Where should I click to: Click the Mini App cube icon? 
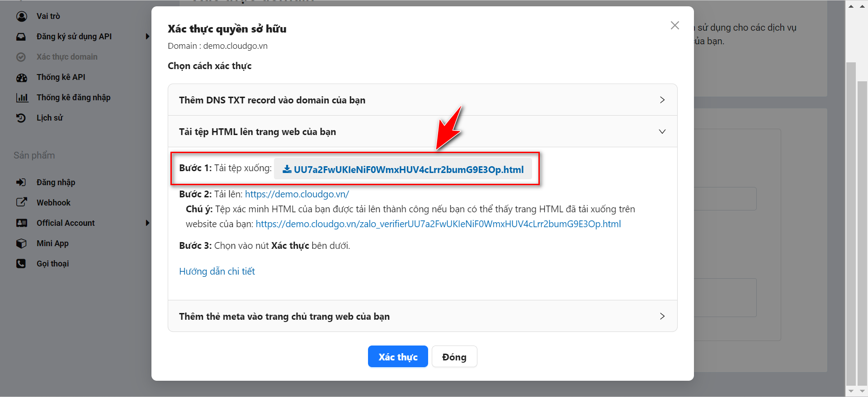coord(21,243)
